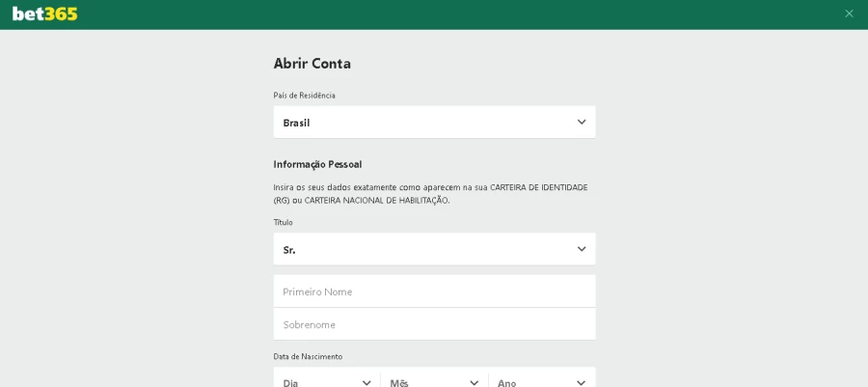The width and height of the screenshot is (868, 387).
Task: Focus the Primeiro Nome input field
Action: [434, 291]
